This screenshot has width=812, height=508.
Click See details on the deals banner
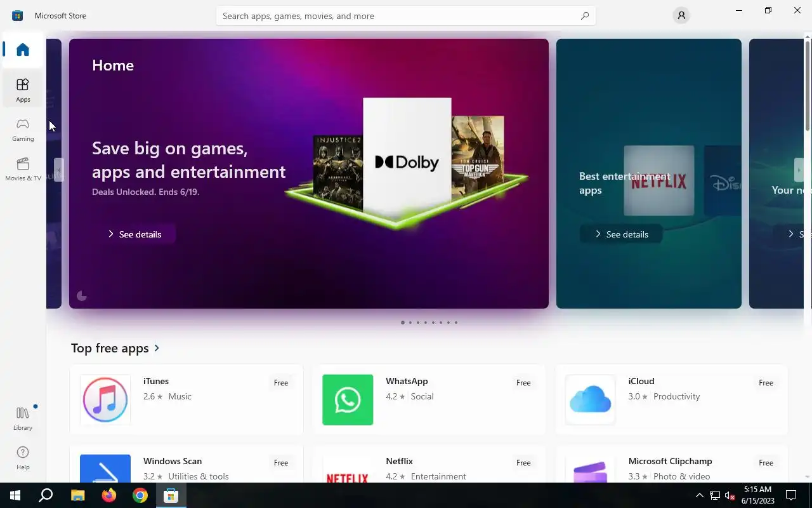point(134,234)
